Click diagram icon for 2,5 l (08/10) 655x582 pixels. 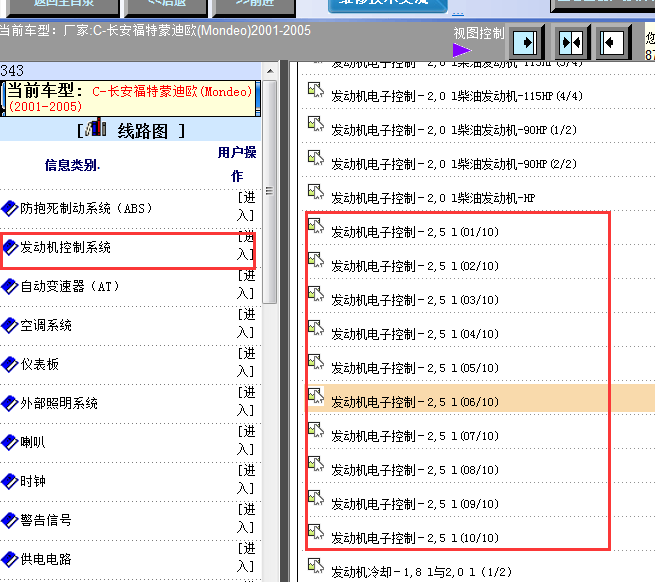[x=316, y=465]
